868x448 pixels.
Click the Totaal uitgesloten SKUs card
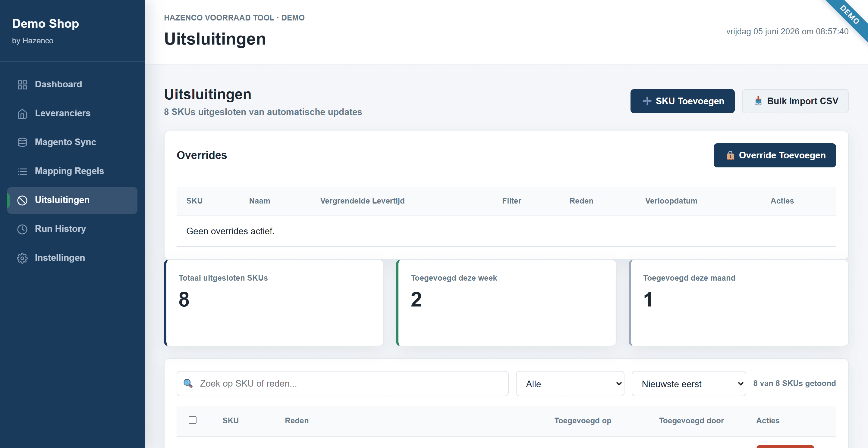coord(274,303)
